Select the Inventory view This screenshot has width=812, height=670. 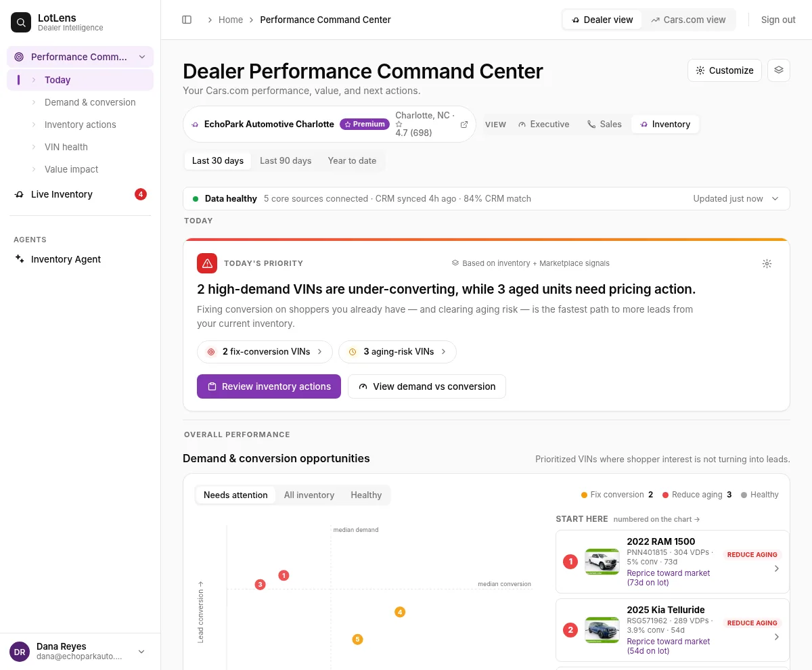pyautogui.click(x=665, y=125)
